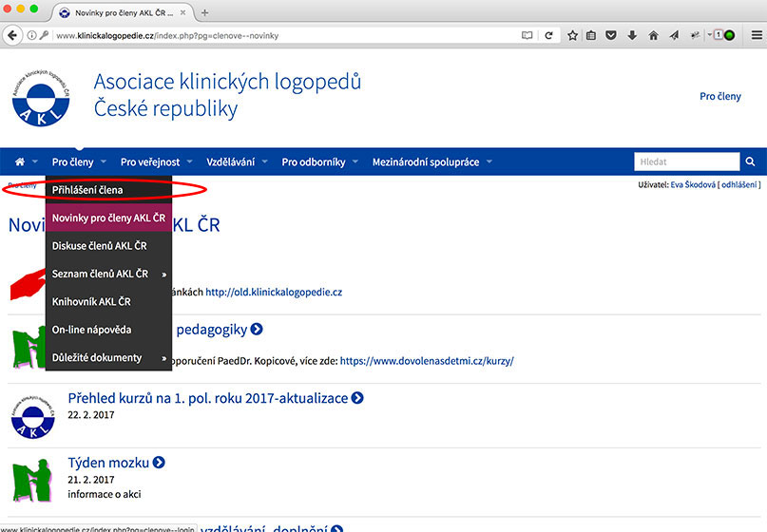
Task: Toggle reader view icon in the address bar
Action: pos(527,35)
